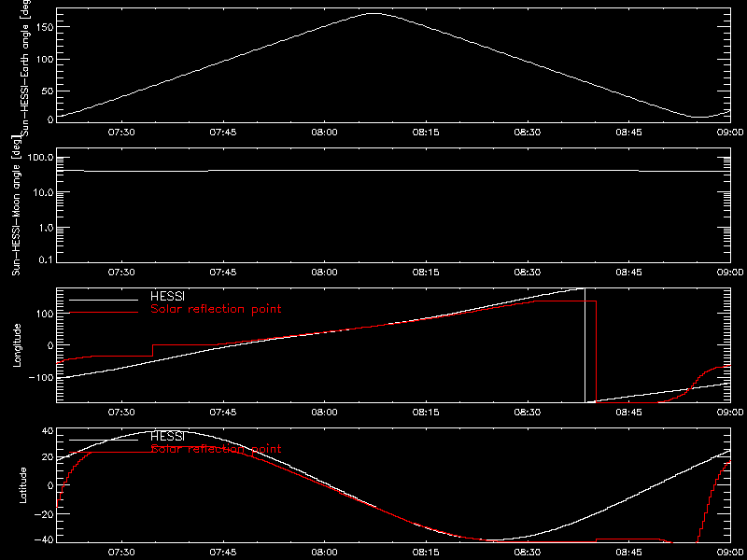747x560 pixels.
Task: Click the Latitude axis label
Action: [22, 485]
